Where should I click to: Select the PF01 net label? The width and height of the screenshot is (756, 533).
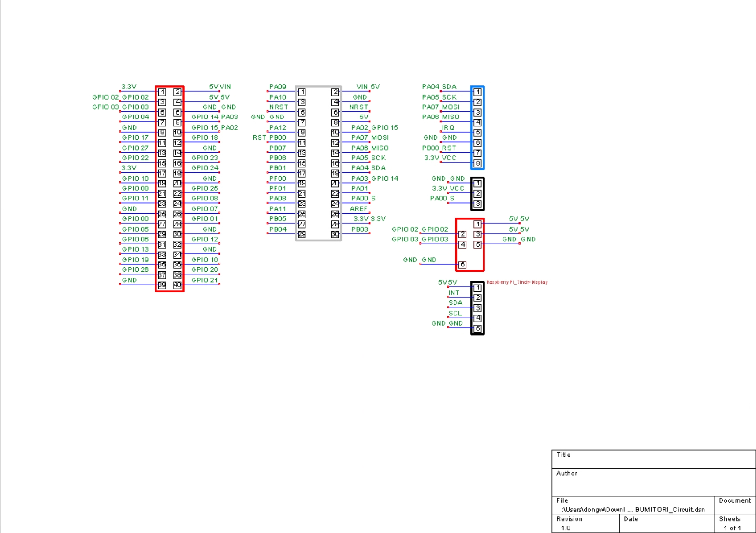click(x=278, y=188)
